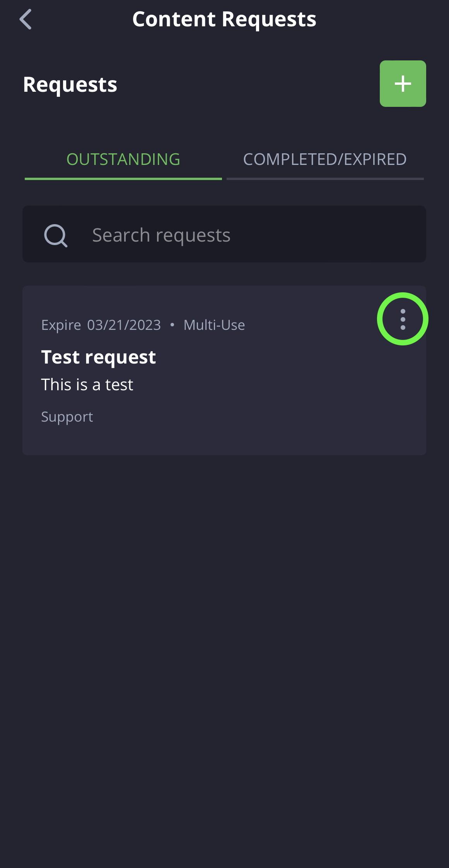The height and width of the screenshot is (868, 449).
Task: Tap the empty area below the request card
Action: point(224,658)
